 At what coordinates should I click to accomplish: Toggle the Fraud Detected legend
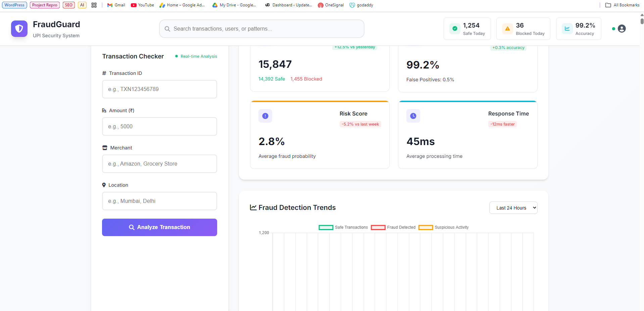[393, 227]
